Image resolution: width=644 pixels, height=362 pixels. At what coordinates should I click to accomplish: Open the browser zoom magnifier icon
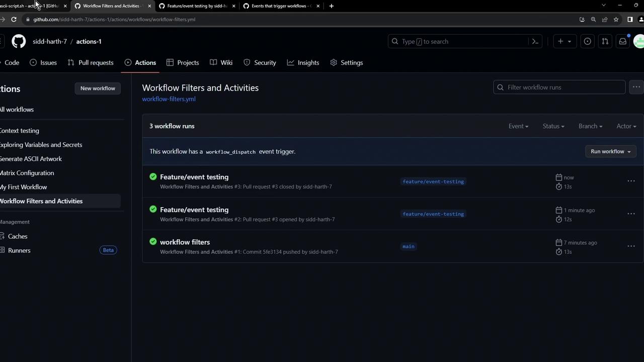pyautogui.click(x=593, y=19)
